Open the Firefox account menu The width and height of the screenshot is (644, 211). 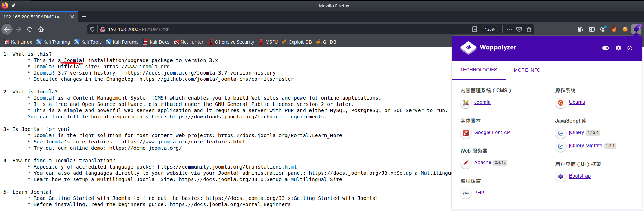pyautogui.click(x=603, y=29)
